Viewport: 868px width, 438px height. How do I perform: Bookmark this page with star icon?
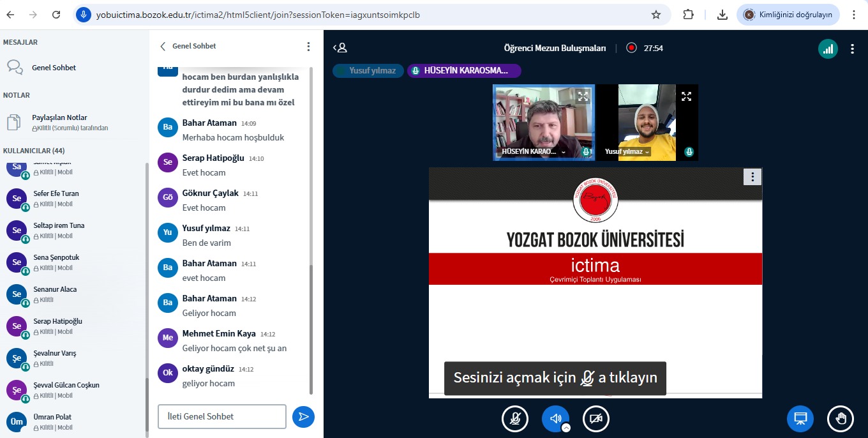pyautogui.click(x=655, y=14)
